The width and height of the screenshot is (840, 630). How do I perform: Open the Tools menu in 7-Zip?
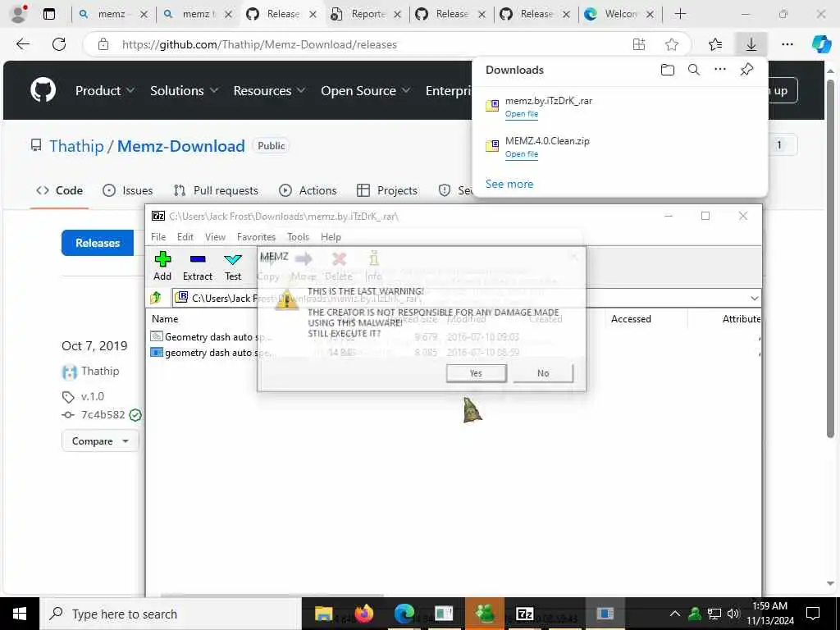point(298,237)
